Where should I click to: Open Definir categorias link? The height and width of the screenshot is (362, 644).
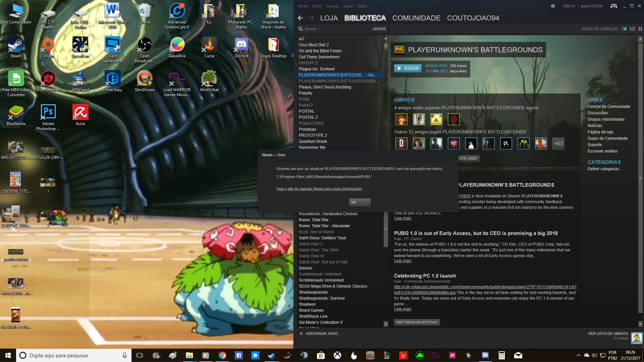(x=605, y=169)
